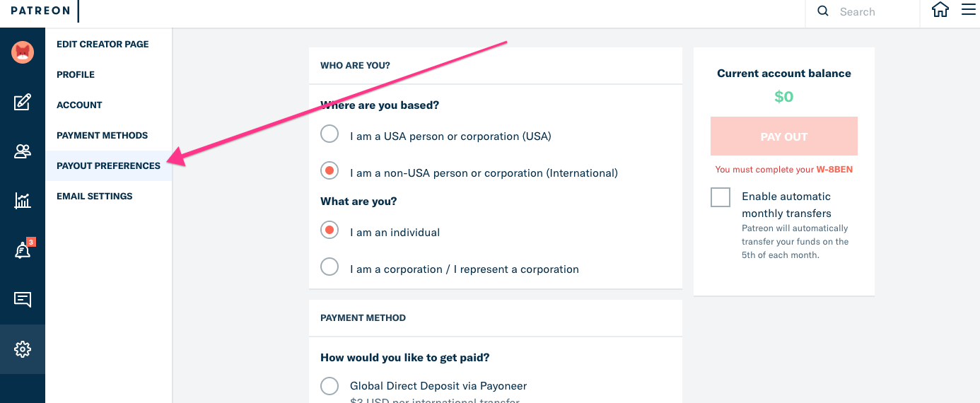The height and width of the screenshot is (403, 980).
Task: Select non-USA person or corporation option
Action: click(x=329, y=170)
